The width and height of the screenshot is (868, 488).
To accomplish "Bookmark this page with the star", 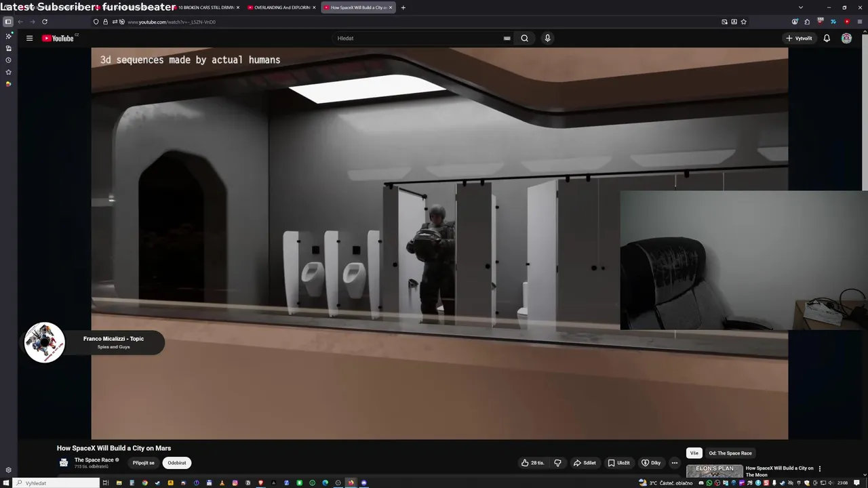I will (743, 22).
